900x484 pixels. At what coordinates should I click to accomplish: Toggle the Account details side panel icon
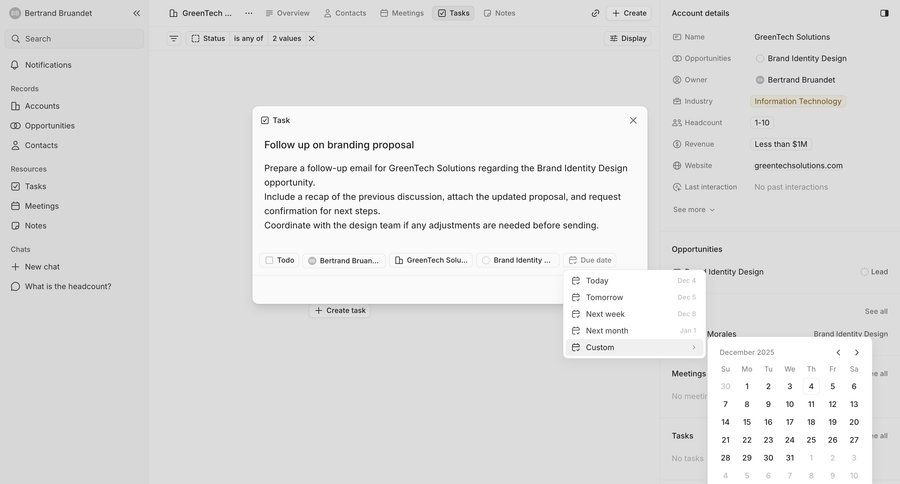tap(885, 13)
